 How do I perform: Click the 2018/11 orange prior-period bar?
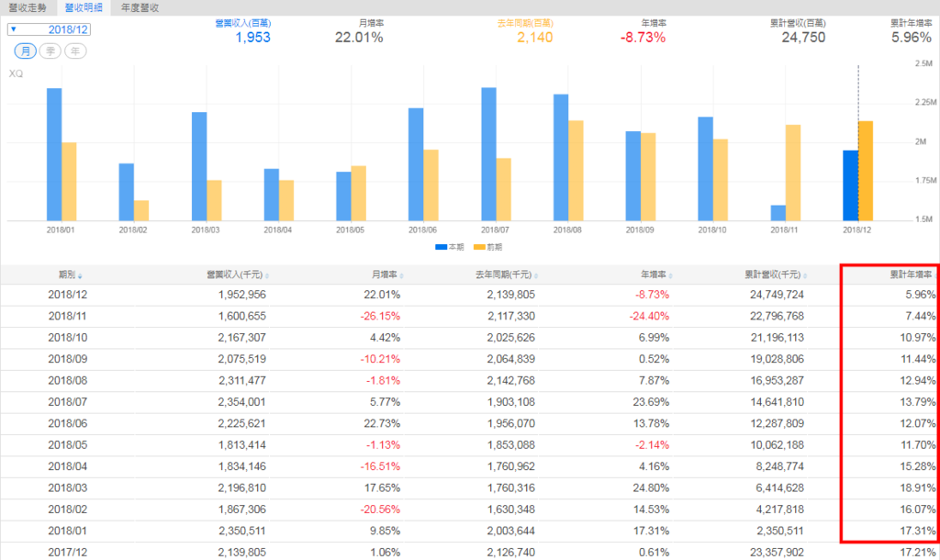click(792, 173)
